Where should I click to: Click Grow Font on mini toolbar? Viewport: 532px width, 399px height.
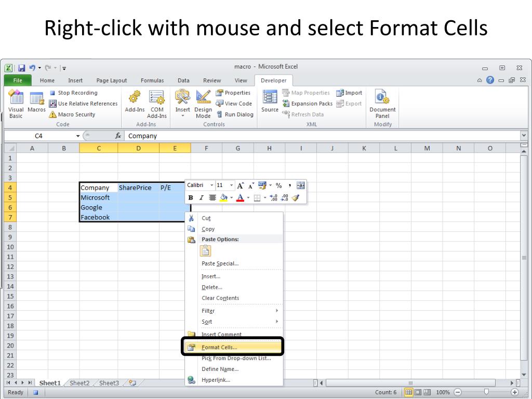pos(240,185)
